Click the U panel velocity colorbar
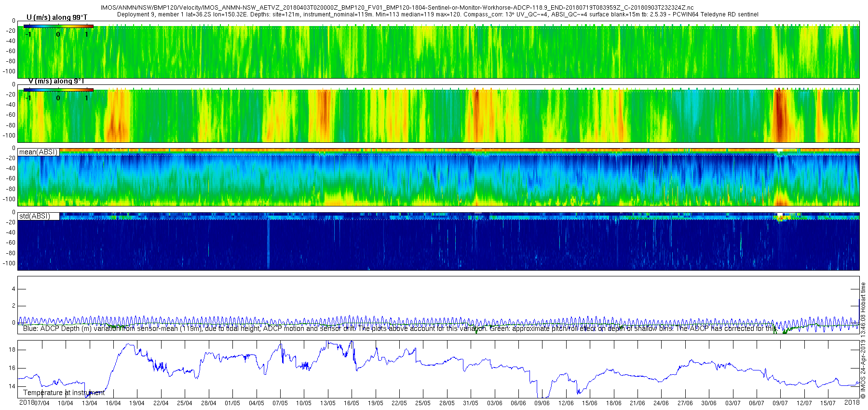The image size is (868, 410). 58,26
